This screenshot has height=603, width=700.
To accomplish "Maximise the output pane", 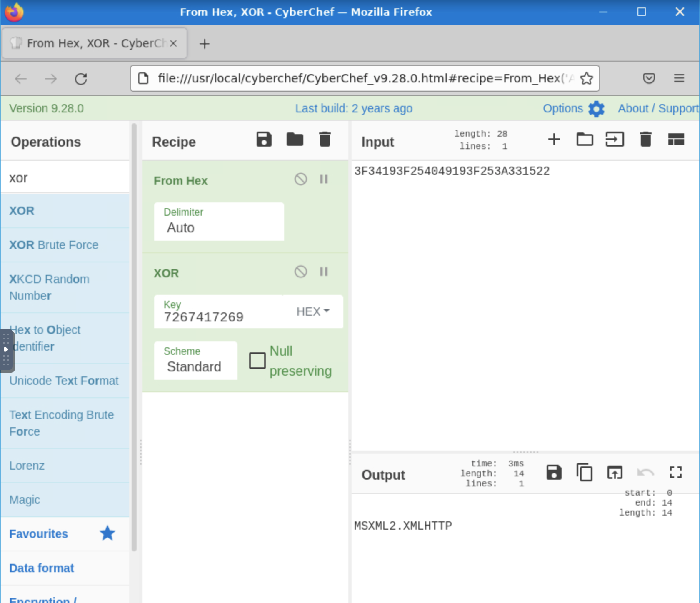I will (x=675, y=473).
